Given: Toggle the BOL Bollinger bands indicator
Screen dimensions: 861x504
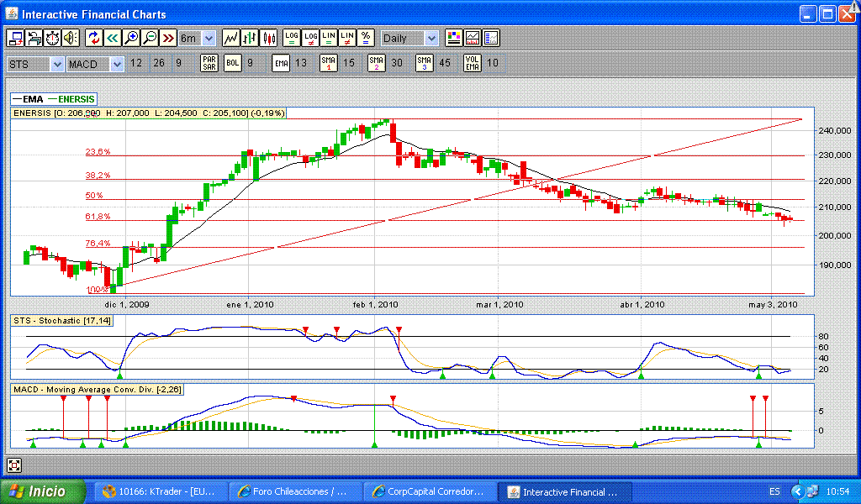Looking at the screenshot, I should [232, 63].
